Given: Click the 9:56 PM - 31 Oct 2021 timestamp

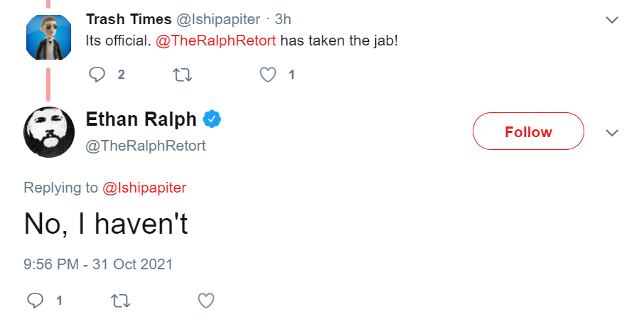Looking at the screenshot, I should pyautogui.click(x=98, y=264).
